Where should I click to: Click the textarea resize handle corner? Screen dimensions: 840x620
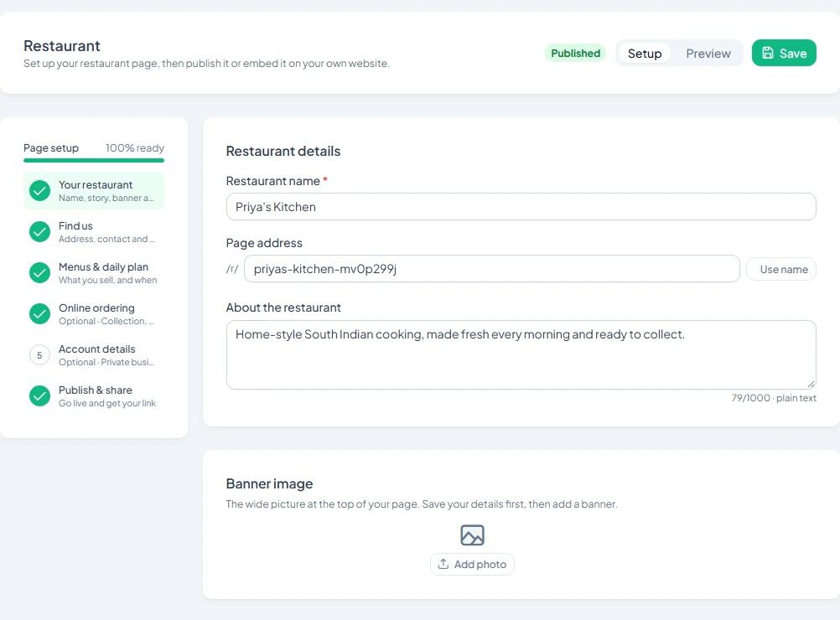(x=811, y=384)
